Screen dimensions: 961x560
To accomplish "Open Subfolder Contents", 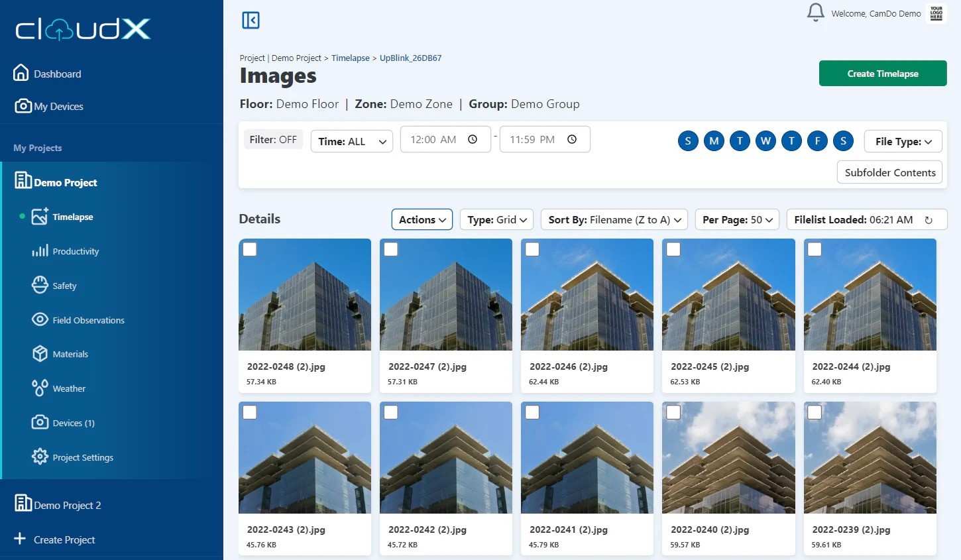I will click(x=889, y=172).
